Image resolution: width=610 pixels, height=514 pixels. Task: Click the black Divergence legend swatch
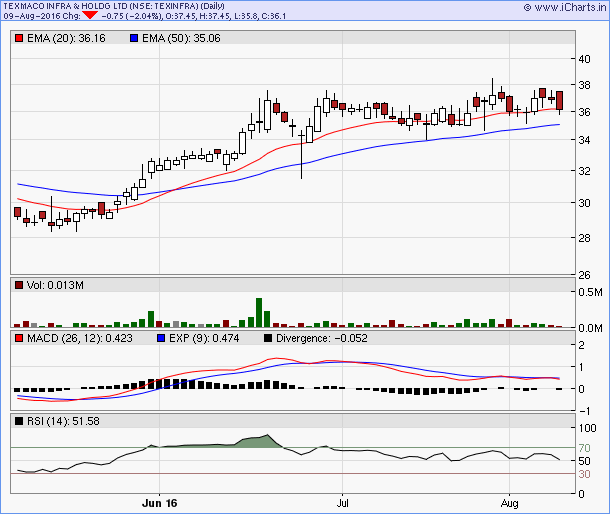click(x=268, y=338)
